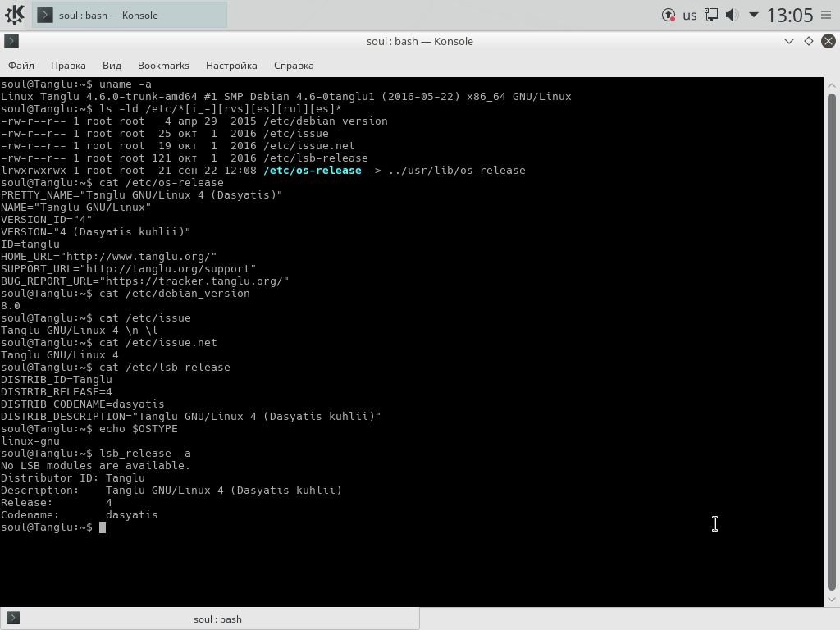Click the terminal scrollbar up arrow
Viewport: 840px width, 630px height.
[832, 85]
